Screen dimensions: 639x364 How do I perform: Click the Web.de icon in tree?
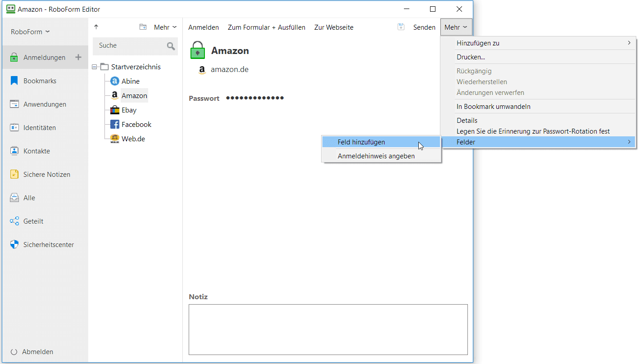click(x=114, y=139)
